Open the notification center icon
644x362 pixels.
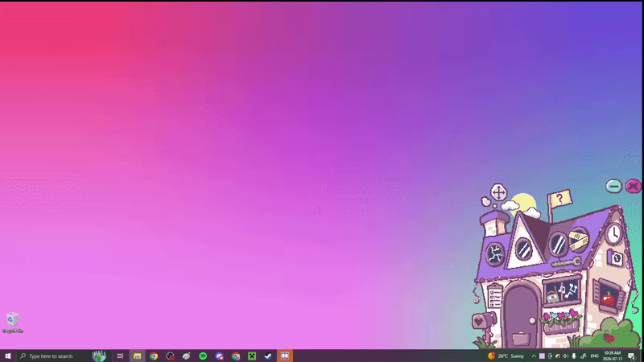(x=632, y=356)
